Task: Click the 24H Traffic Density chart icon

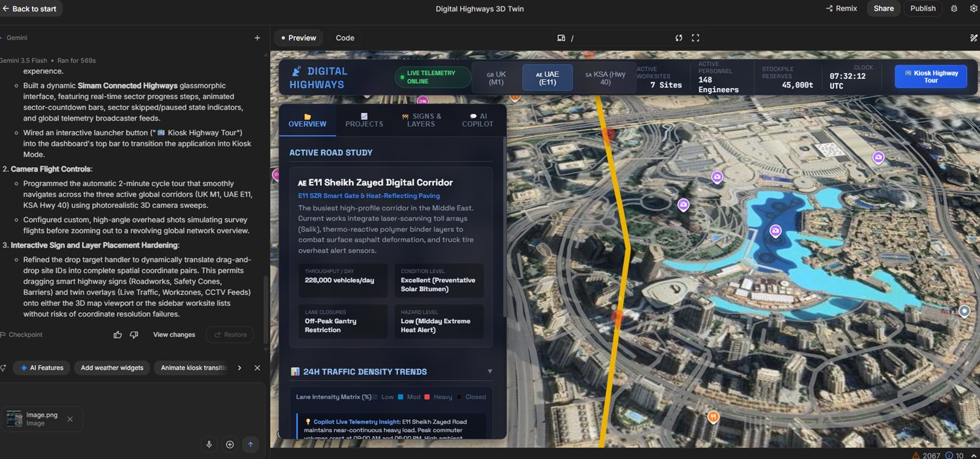Action: [x=295, y=371]
